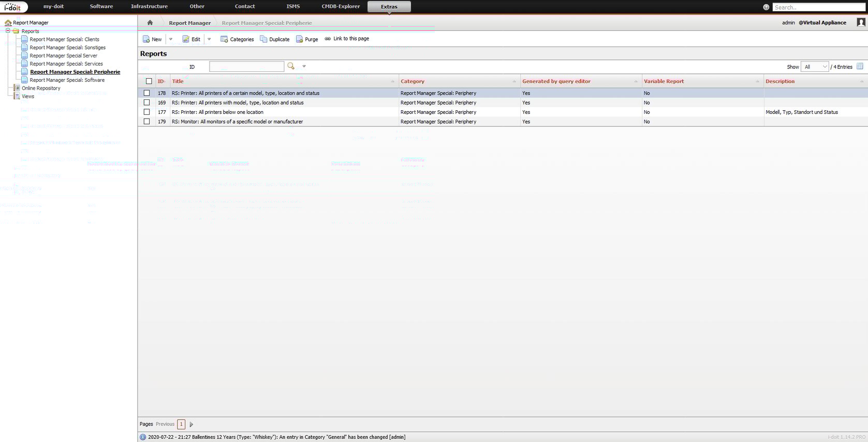Image resolution: width=868 pixels, height=442 pixels.
Task: Click the Report Manager house icon in tree
Action: tap(8, 23)
